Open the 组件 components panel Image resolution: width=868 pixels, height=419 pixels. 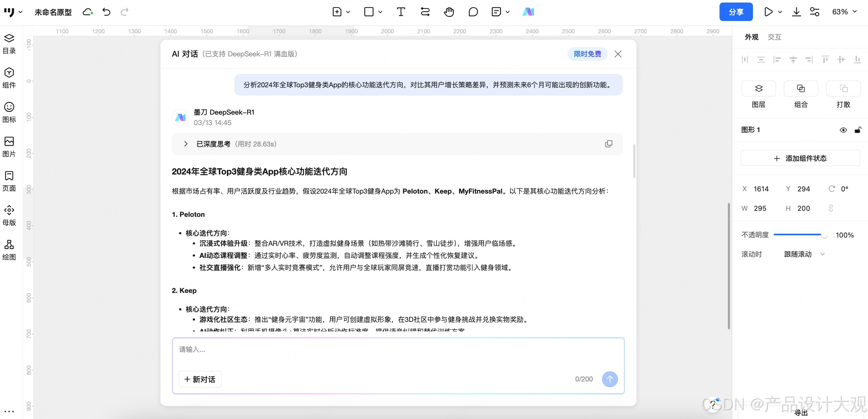pos(9,78)
